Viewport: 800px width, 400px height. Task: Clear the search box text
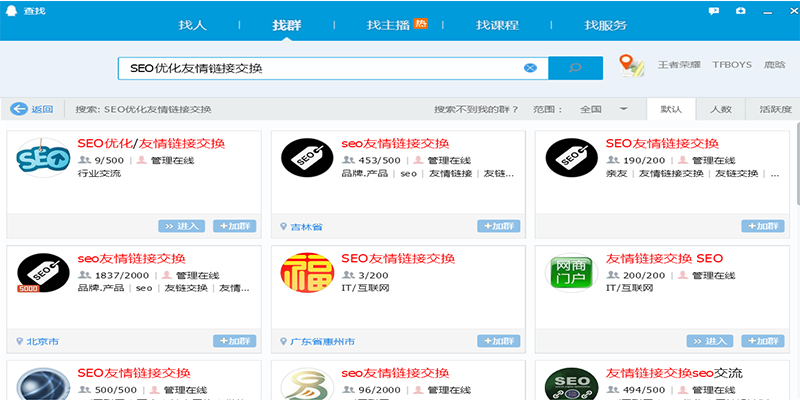[x=530, y=68]
